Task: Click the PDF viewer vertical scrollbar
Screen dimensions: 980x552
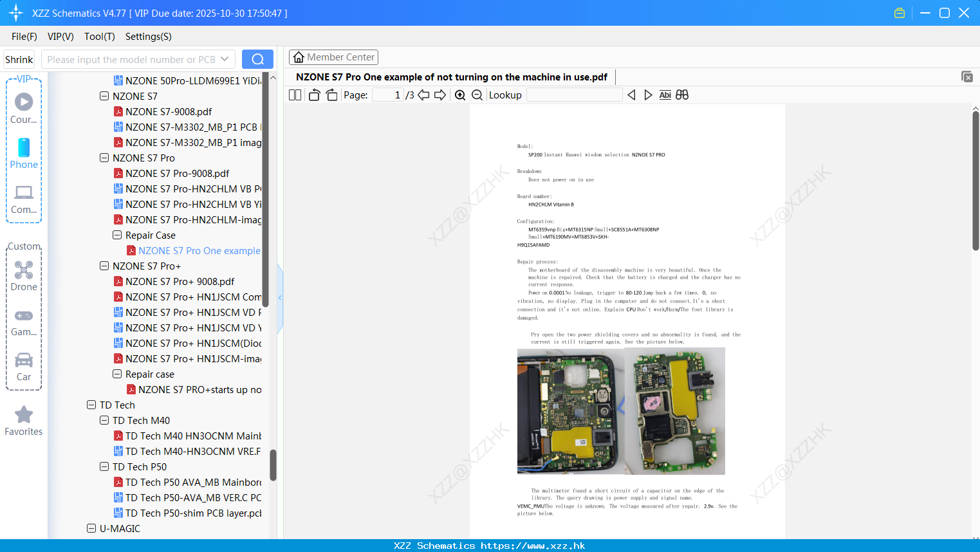Action: point(975,180)
